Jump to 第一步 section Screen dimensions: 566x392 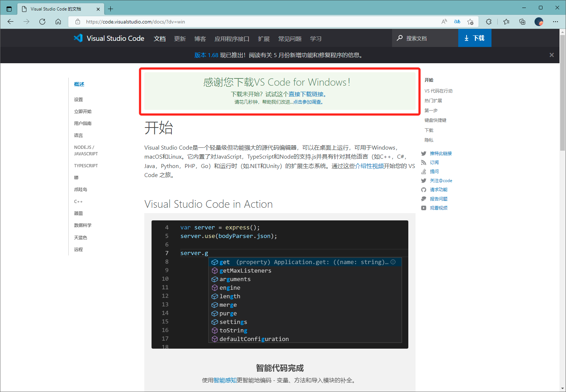tap(431, 111)
